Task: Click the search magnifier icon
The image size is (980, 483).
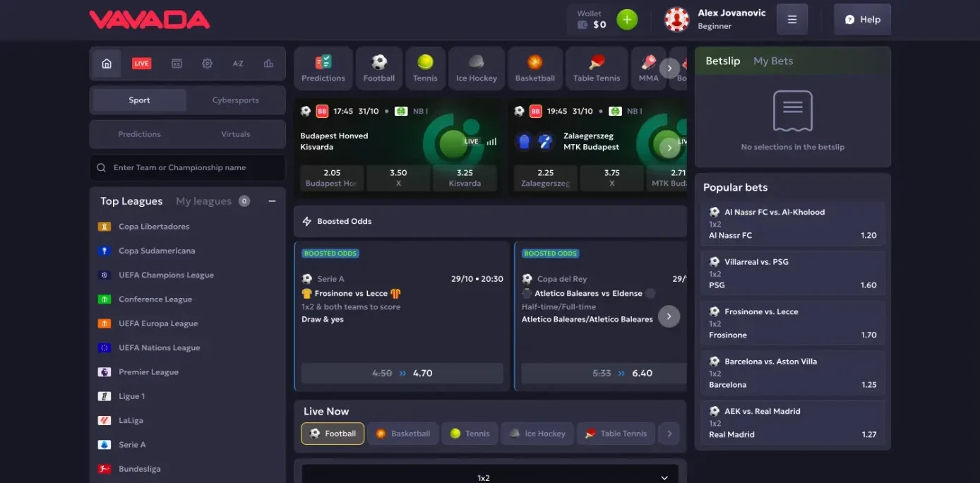Action: click(102, 168)
